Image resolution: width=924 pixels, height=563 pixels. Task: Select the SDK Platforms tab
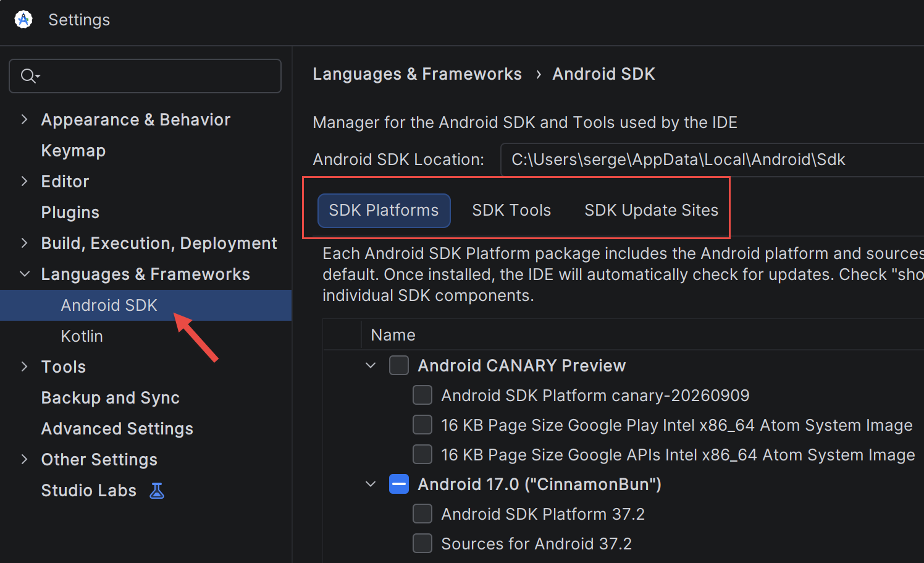pos(384,211)
